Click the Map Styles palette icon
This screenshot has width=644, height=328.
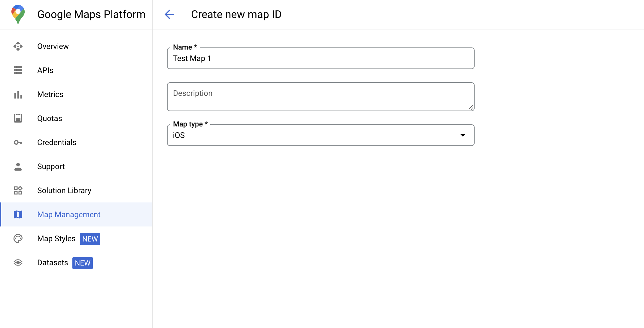18,239
